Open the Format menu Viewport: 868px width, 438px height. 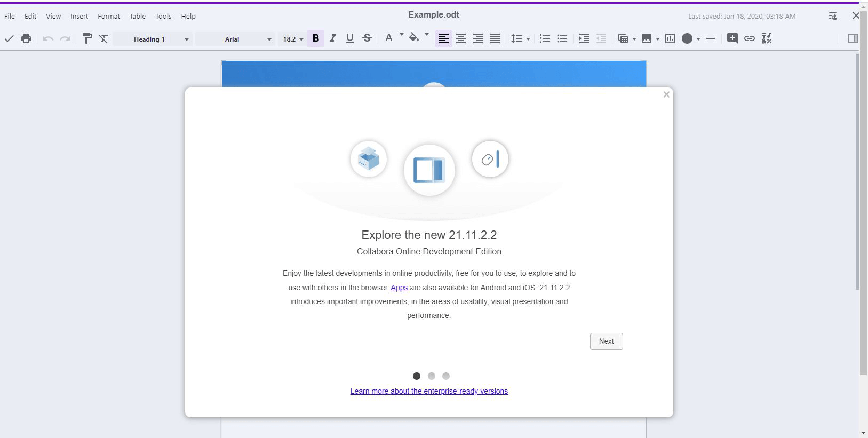109,17
